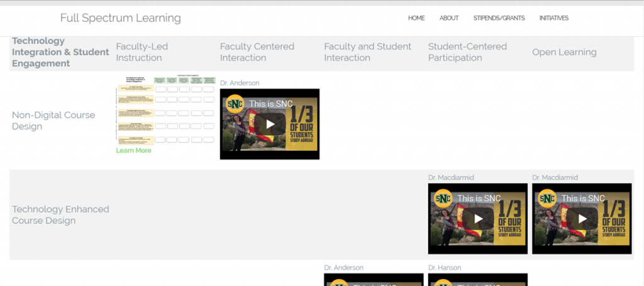Play Dr. Anderson's Non-Digital Course Design video
Viewport: 644px width, 286px height.
pyautogui.click(x=270, y=124)
